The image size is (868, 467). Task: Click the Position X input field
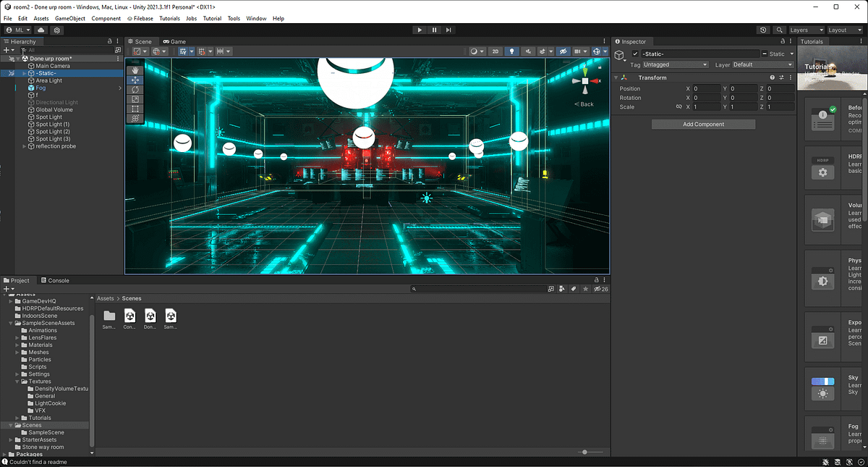point(706,88)
